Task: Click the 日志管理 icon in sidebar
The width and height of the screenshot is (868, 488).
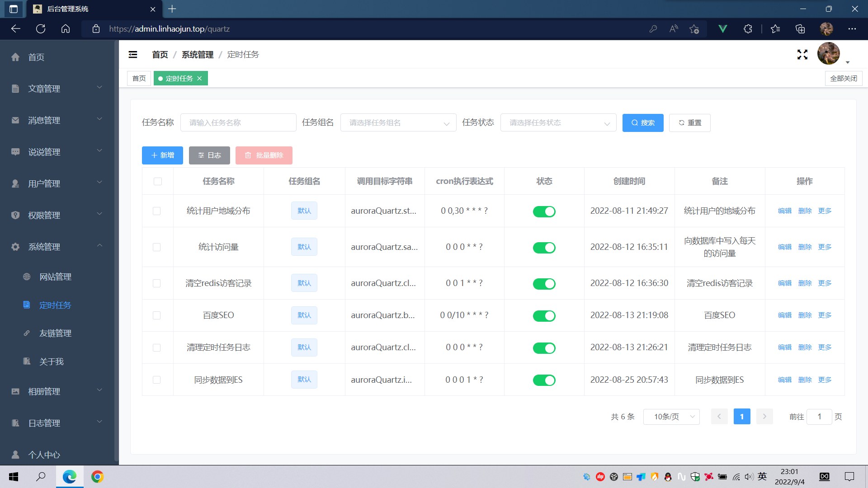Action: (x=15, y=423)
